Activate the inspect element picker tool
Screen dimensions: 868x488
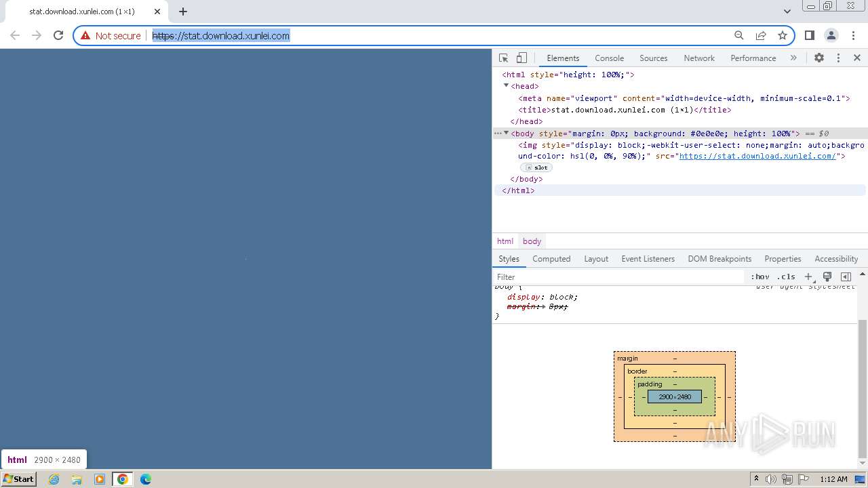(x=503, y=58)
